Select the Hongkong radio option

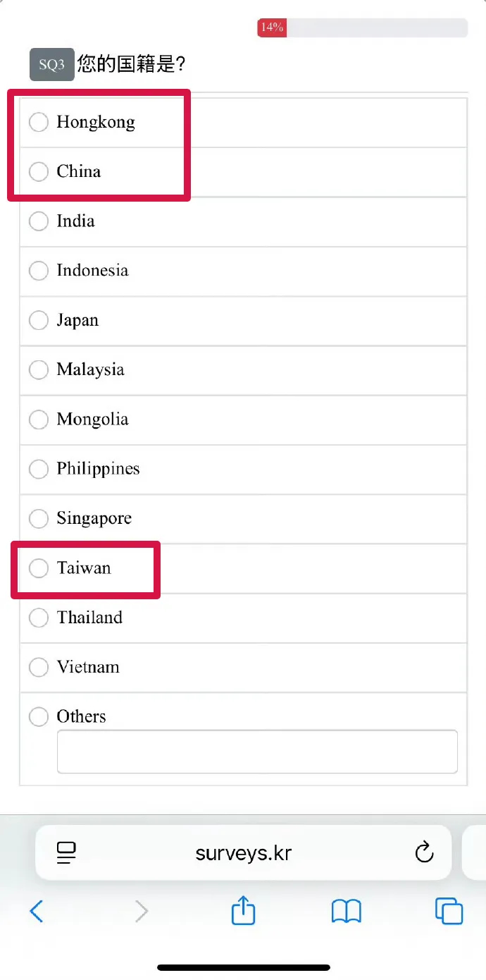[39, 122]
